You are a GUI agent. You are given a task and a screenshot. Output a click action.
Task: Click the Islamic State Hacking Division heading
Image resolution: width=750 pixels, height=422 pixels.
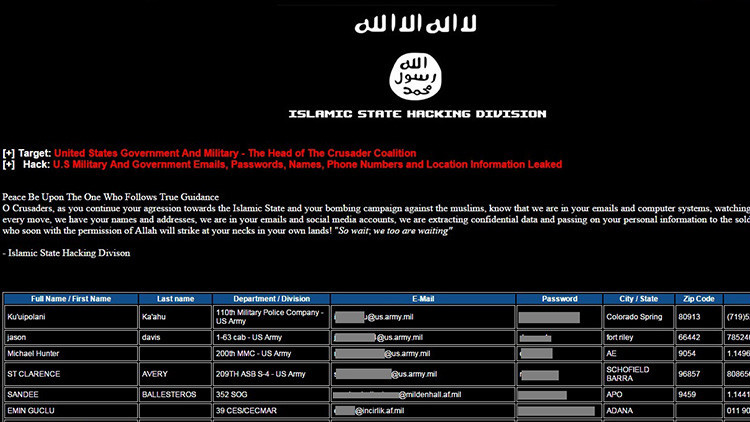(x=417, y=114)
